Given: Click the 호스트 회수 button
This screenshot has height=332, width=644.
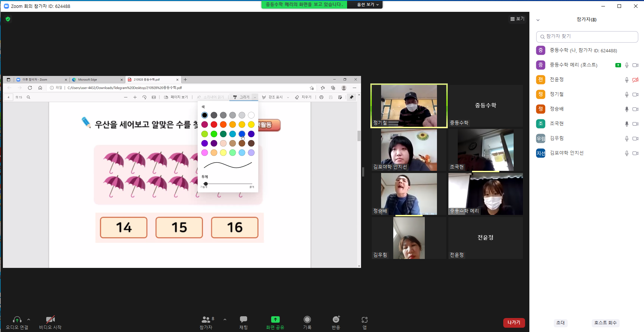Looking at the screenshot, I should tap(605, 323).
